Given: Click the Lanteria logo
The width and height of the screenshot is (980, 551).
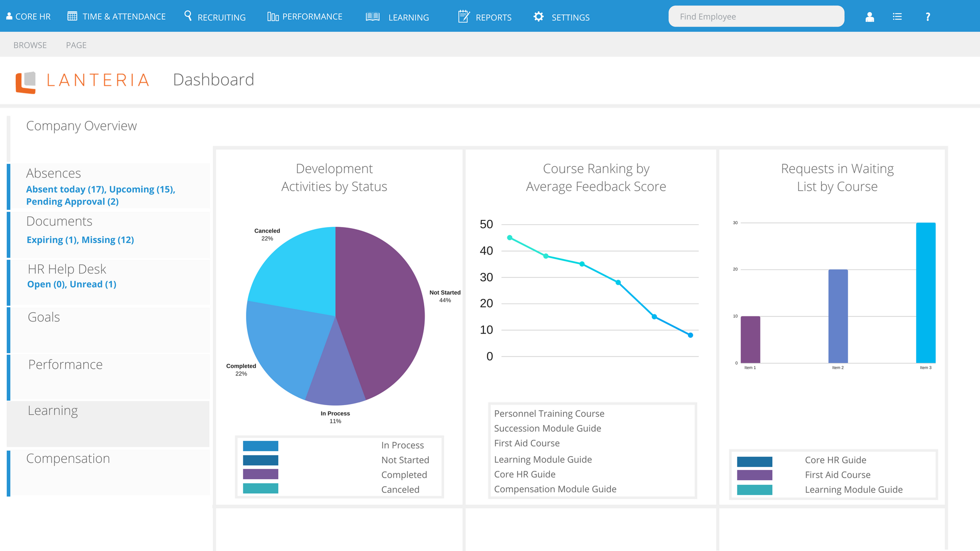Looking at the screenshot, I should click(82, 82).
